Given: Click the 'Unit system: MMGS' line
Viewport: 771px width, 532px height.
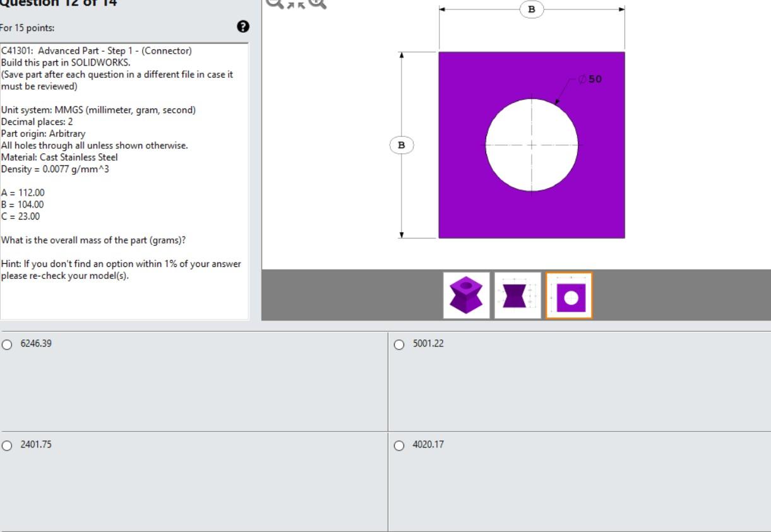Looking at the screenshot, I should 99,110.
